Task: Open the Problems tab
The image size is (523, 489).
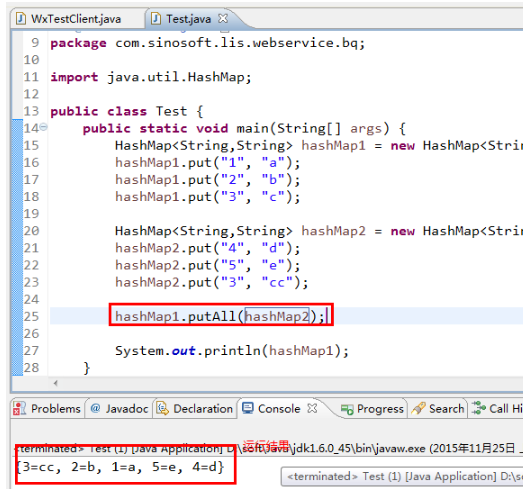Action: pyautogui.click(x=47, y=409)
